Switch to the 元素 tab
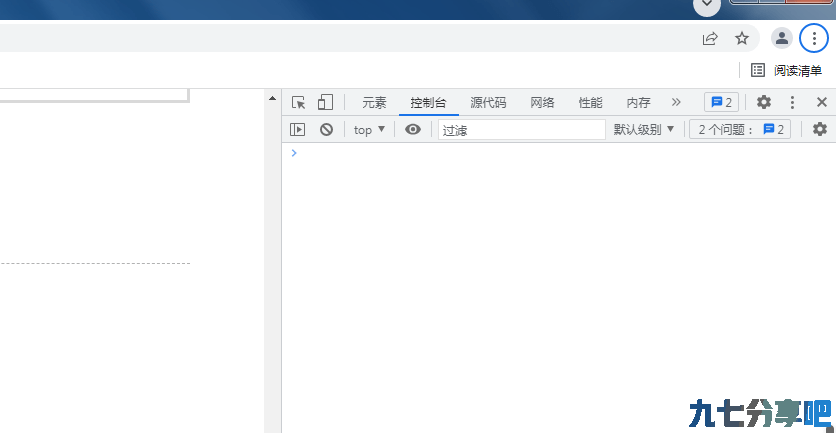 tap(374, 102)
